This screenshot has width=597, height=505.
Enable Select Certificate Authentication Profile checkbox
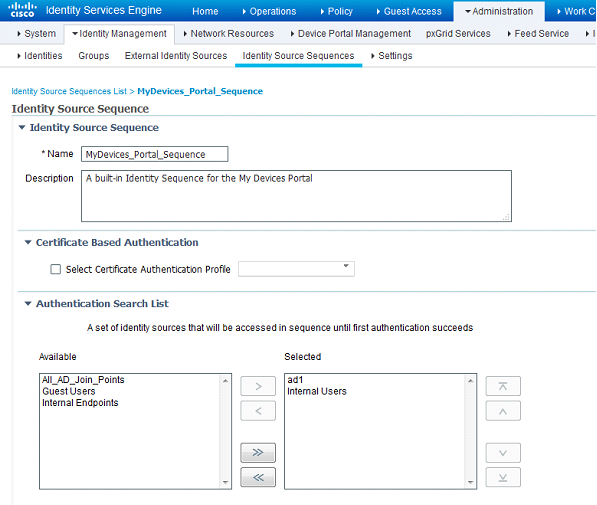coord(56,269)
